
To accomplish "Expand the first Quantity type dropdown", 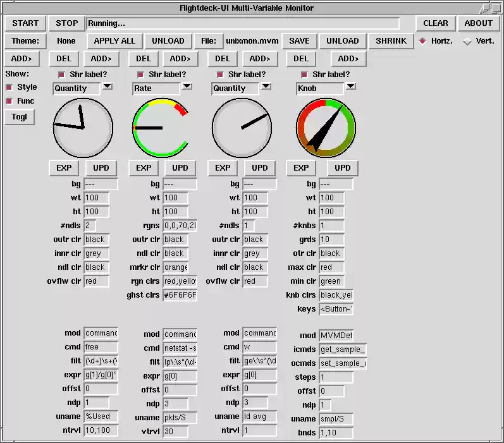I will click(x=107, y=87).
